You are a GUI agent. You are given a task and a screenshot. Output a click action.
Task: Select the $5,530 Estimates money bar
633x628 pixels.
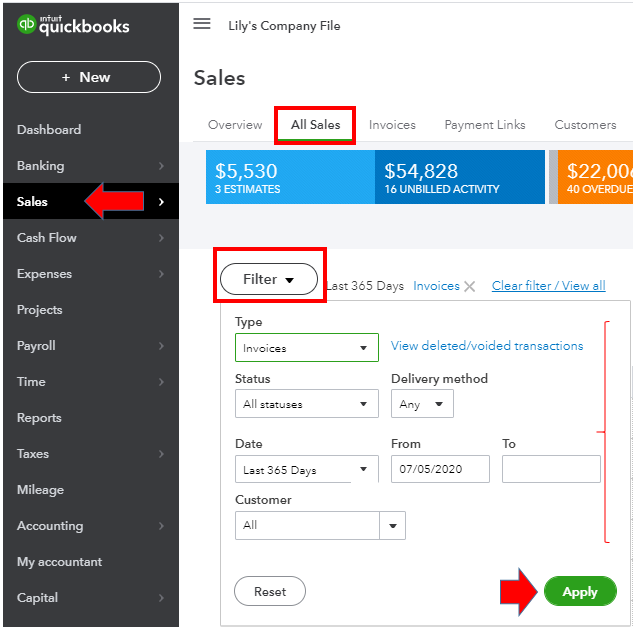click(x=290, y=177)
